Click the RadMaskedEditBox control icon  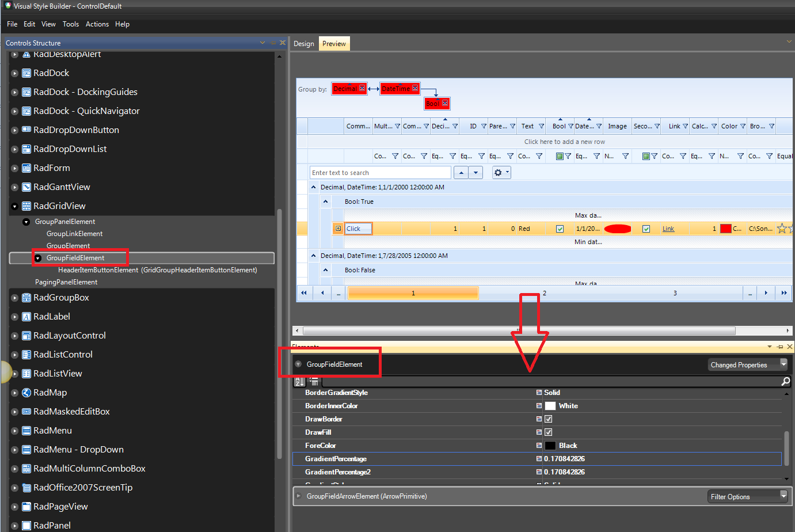[x=26, y=412]
